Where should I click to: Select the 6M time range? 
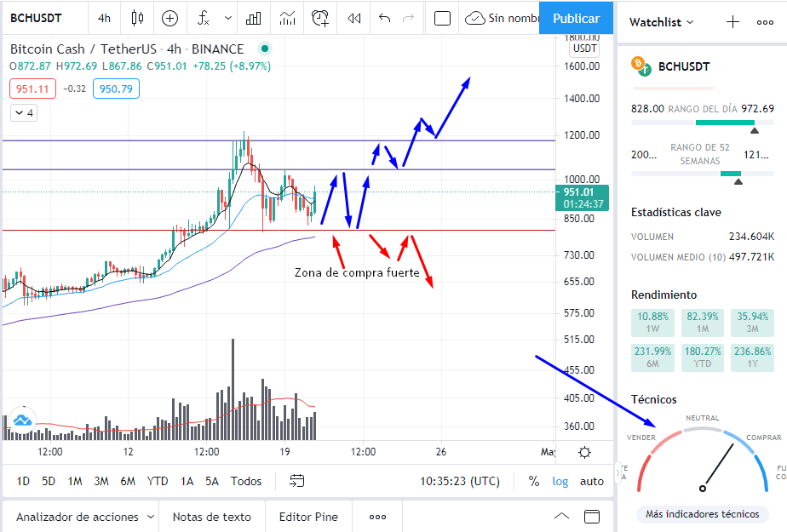pos(128,482)
